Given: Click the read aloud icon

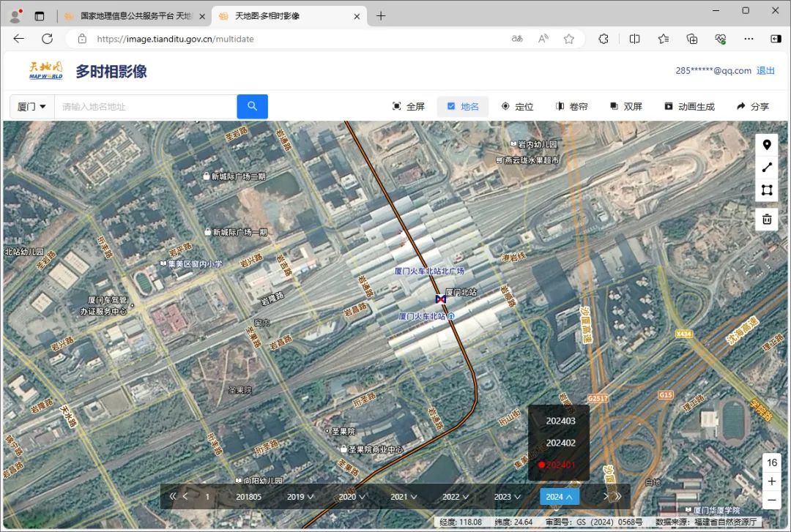Looking at the screenshot, I should point(543,39).
